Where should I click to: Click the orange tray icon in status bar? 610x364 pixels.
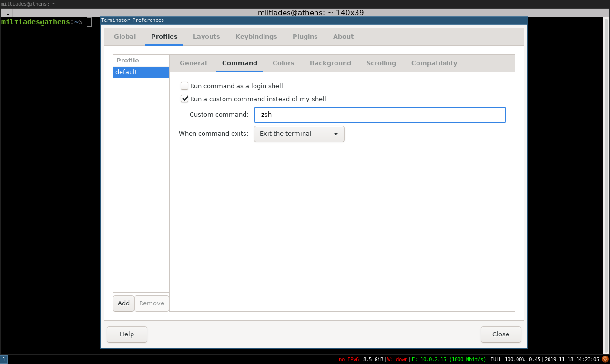point(605,359)
